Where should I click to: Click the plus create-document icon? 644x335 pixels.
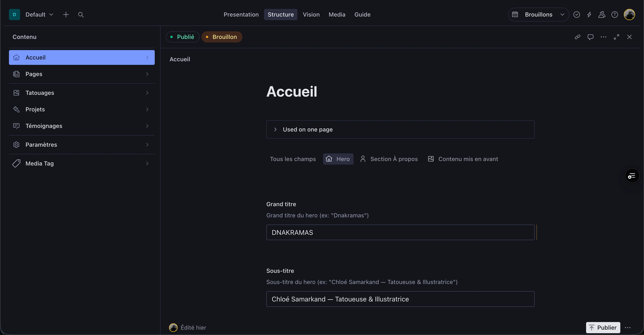[x=66, y=15]
